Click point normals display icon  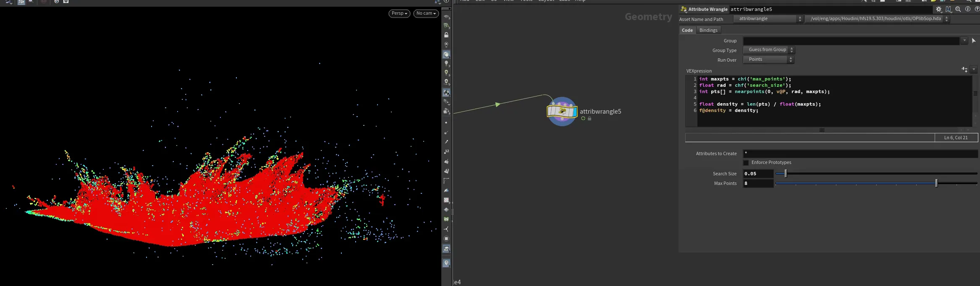click(446, 132)
